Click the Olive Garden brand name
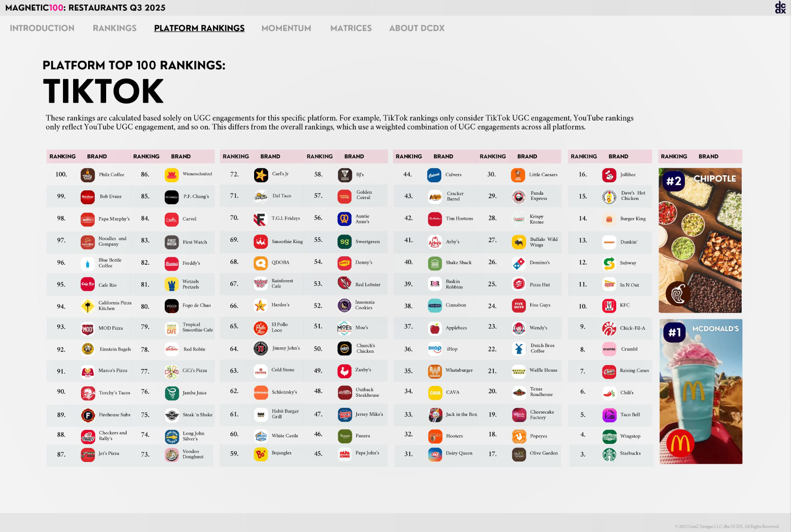The image size is (791, 532). click(543, 453)
